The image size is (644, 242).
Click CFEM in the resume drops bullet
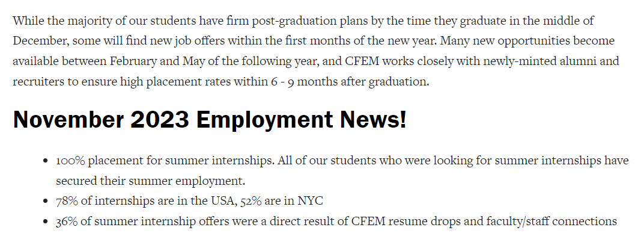pos(368,222)
